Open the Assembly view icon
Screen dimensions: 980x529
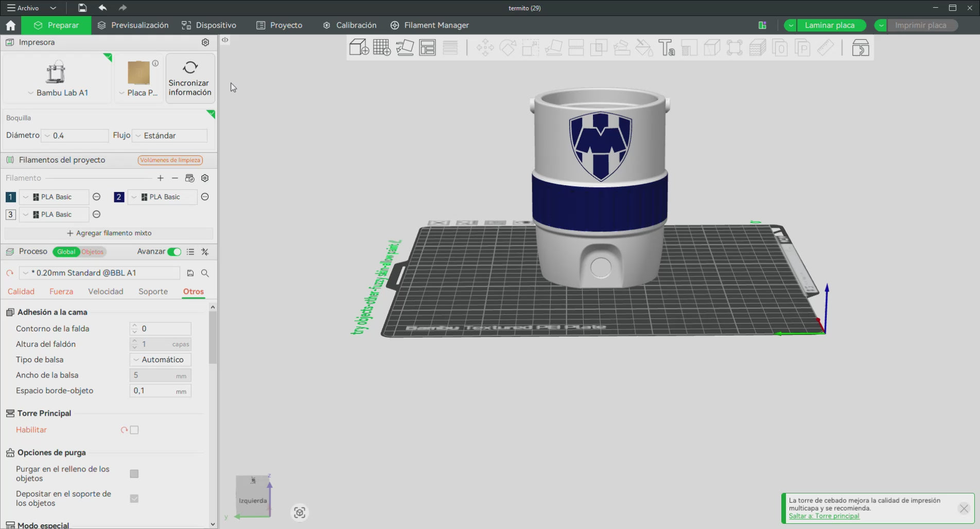tap(860, 48)
